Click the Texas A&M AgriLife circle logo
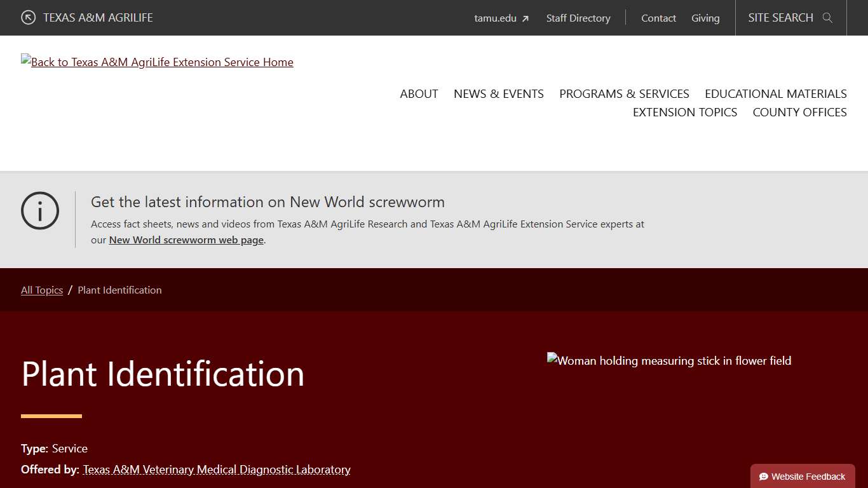The height and width of the screenshot is (488, 868). click(27, 18)
